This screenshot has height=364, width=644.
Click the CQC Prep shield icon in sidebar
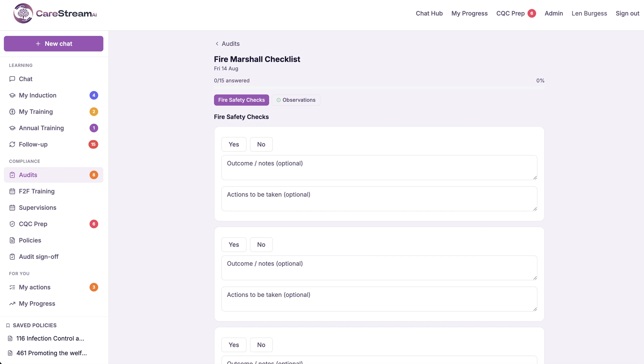click(x=12, y=224)
